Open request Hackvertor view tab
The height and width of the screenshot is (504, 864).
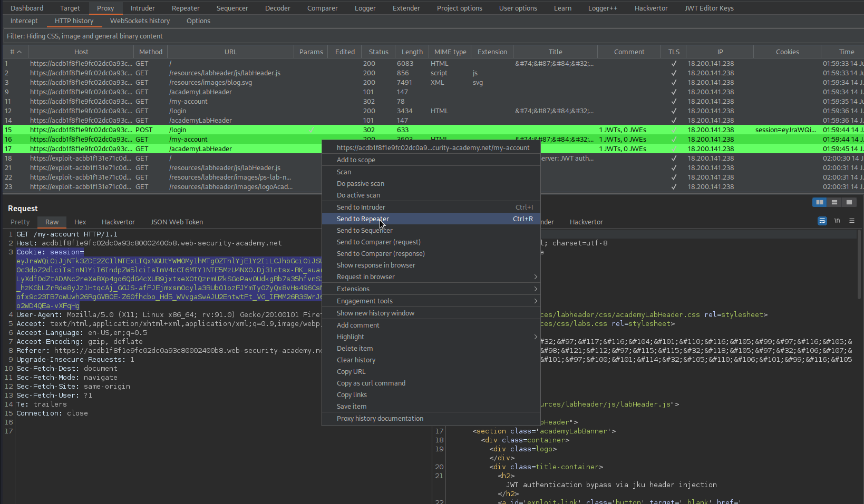click(x=118, y=222)
